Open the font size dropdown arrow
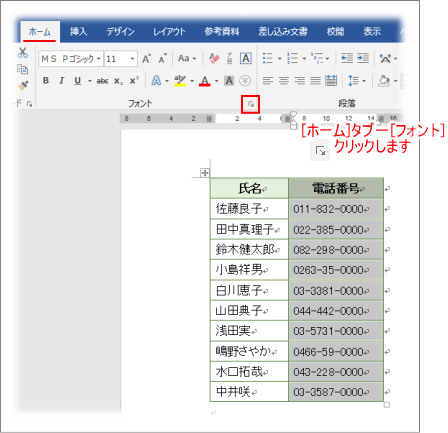Viewport: 448px width, 433px height. (x=132, y=59)
